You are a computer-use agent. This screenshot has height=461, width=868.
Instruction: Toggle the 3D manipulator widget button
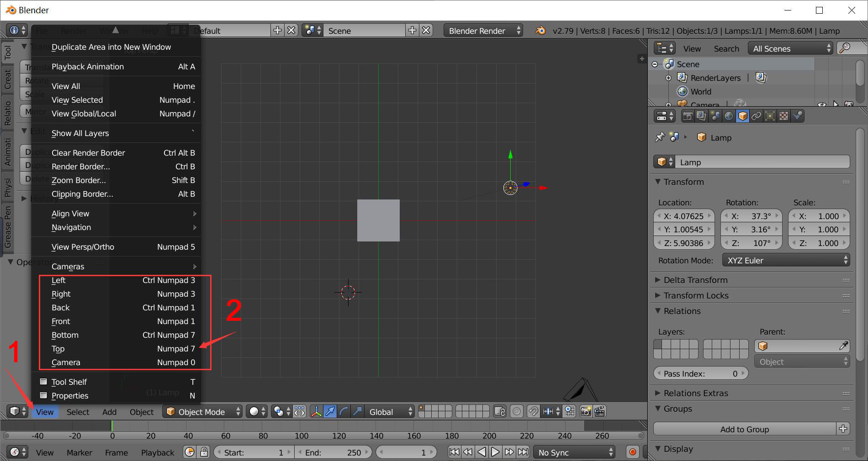(x=316, y=412)
